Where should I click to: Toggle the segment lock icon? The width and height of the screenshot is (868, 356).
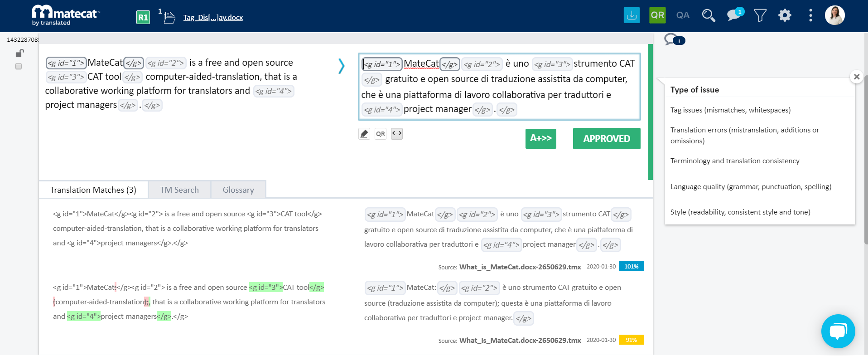tap(19, 54)
